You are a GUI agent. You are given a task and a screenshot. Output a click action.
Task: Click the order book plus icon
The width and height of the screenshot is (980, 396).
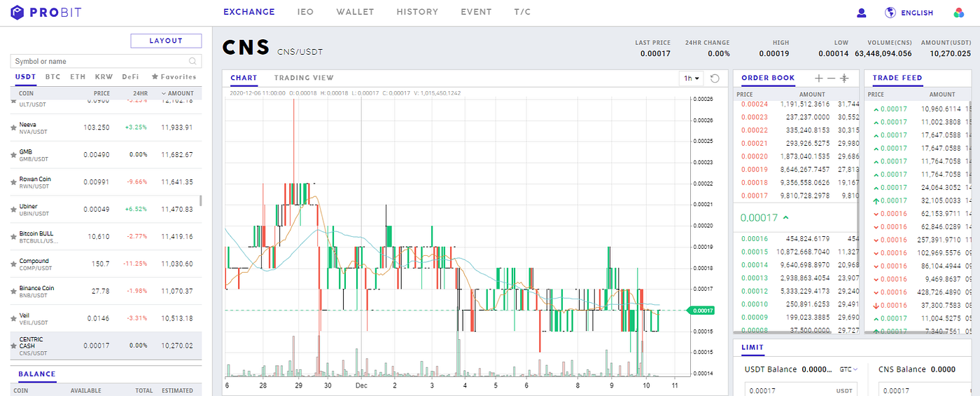[x=819, y=78]
